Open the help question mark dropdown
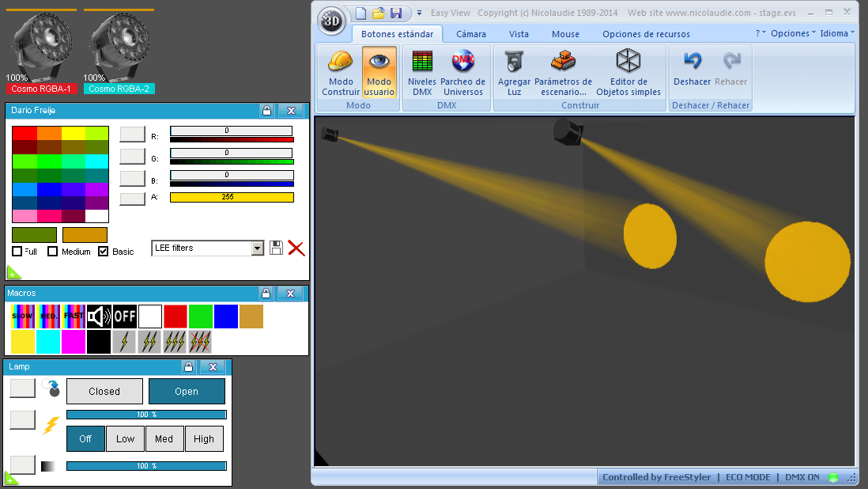 pos(760,33)
